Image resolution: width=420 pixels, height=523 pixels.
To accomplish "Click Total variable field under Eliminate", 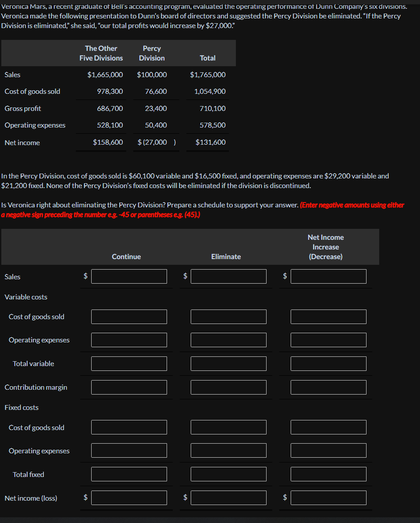I will click(x=228, y=363).
